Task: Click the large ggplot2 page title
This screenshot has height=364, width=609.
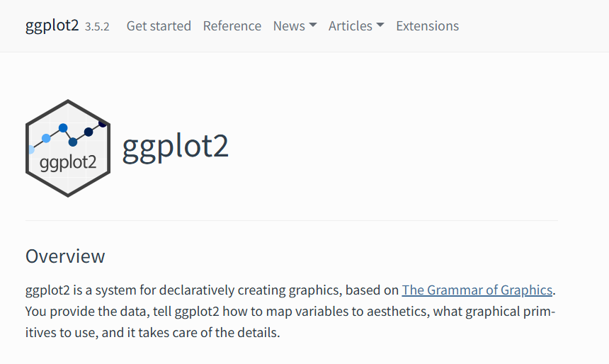Action: click(x=175, y=147)
